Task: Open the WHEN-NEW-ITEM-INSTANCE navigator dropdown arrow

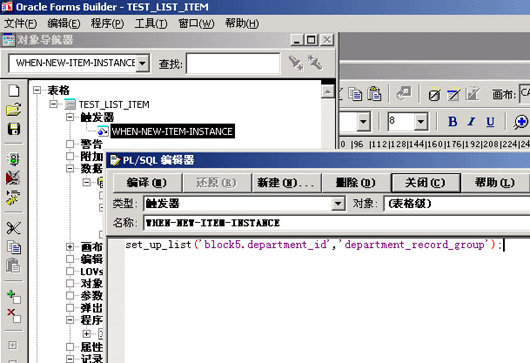Action: coord(143,63)
